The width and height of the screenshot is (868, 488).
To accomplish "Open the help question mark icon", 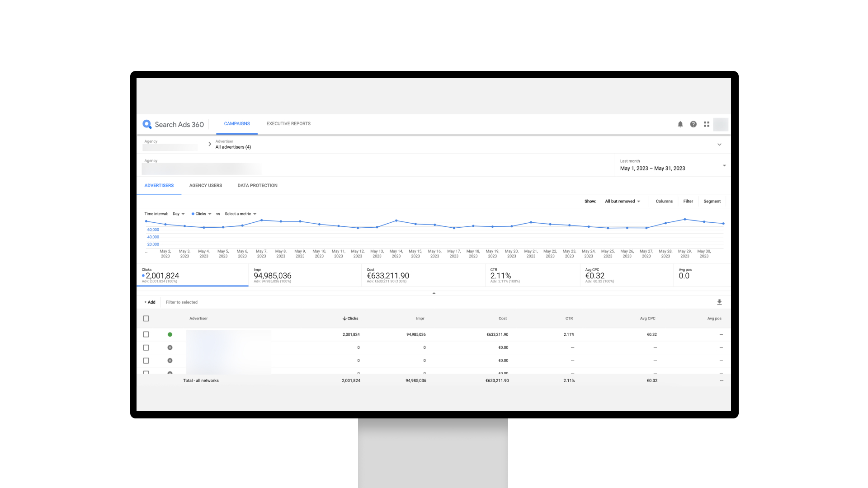I will [693, 124].
